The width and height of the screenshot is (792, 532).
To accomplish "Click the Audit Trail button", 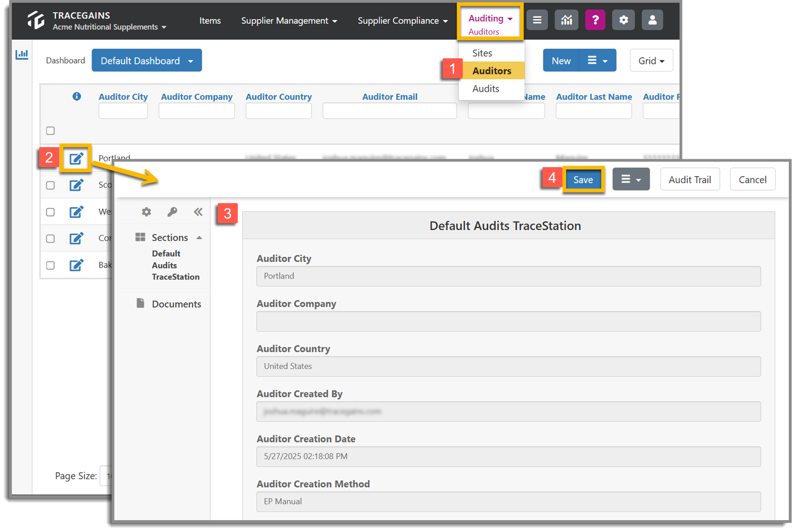I will tap(690, 179).
